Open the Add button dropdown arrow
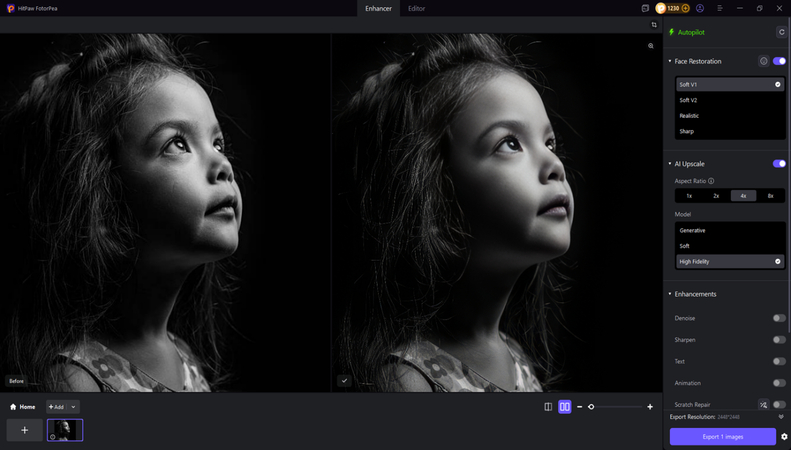Screen dimensions: 791x450 73,407
